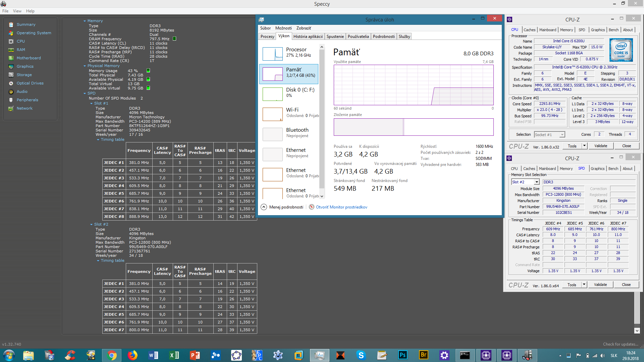The image size is (644, 362).
Task: Click the memory usage graph in Task Manager
Action: tap(414, 85)
